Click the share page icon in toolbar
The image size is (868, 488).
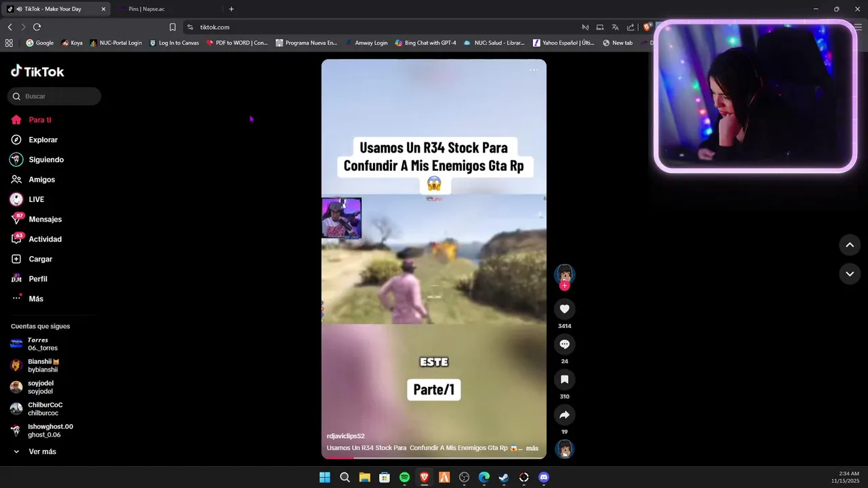631,27
